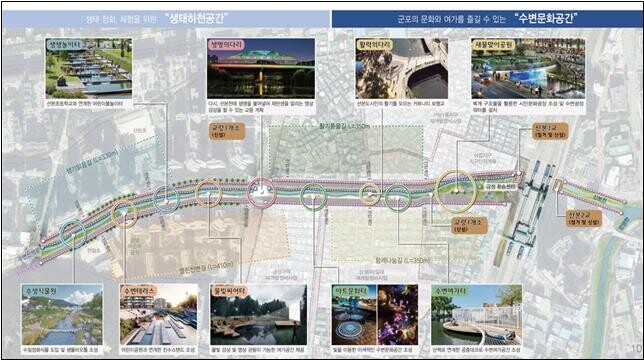This screenshot has height=360, width=644.
Task: Click the 생생놀이터 photo thumbnail
Action: click(x=89, y=68)
